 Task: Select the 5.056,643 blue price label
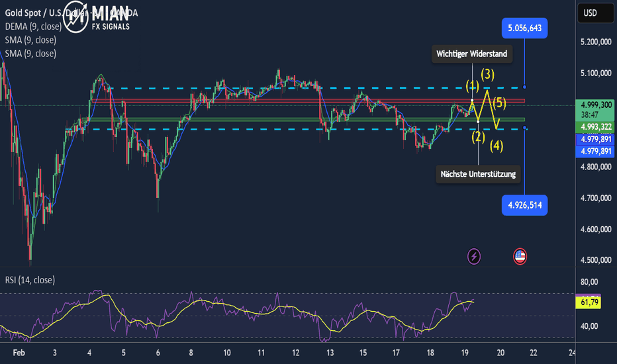[524, 28]
